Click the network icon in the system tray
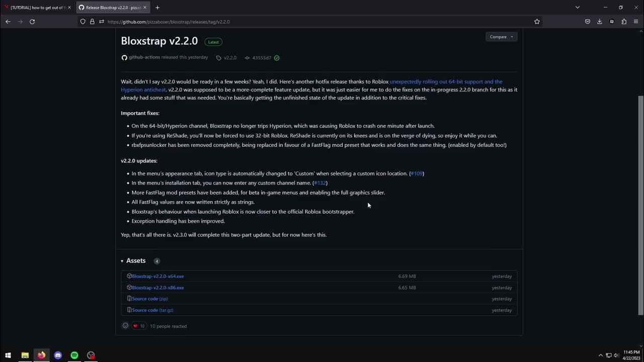The width and height of the screenshot is (644, 362). click(608, 355)
